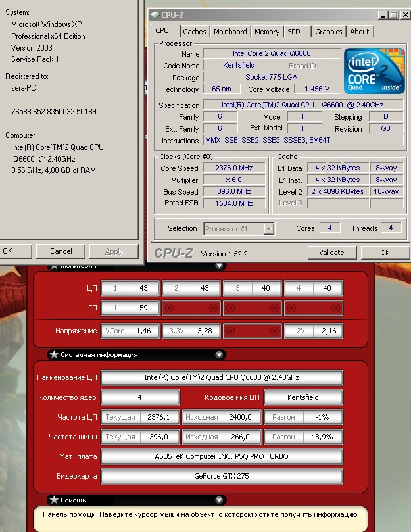
Task: Click the Level 2 cache 2 x 4096 KBytes
Action: coord(338,191)
